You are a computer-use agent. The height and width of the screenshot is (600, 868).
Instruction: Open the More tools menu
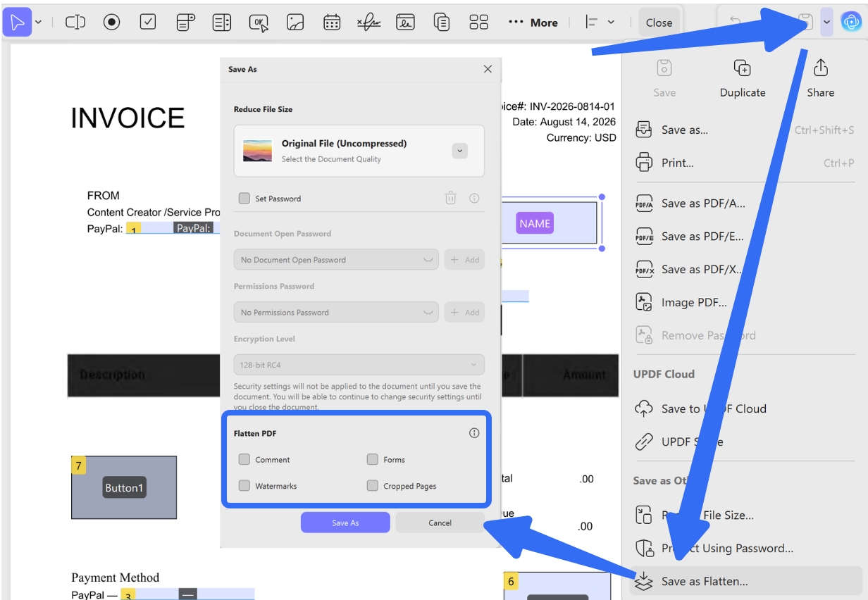pos(533,23)
